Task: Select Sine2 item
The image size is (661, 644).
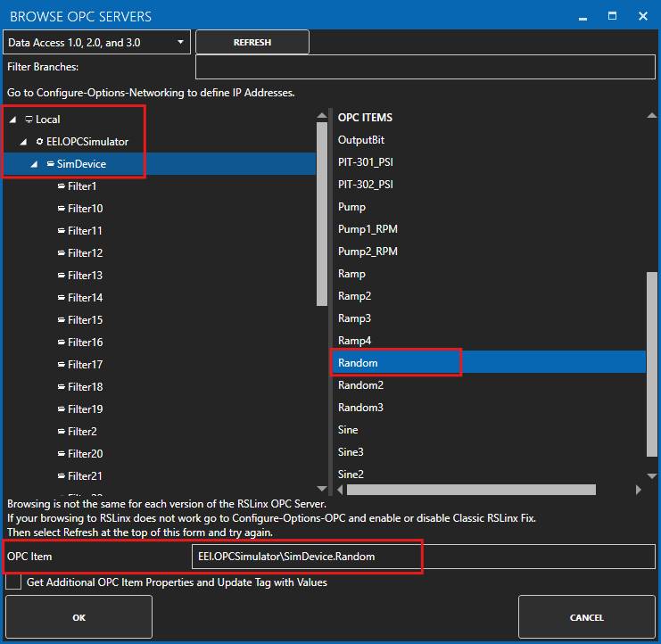Action: click(351, 475)
